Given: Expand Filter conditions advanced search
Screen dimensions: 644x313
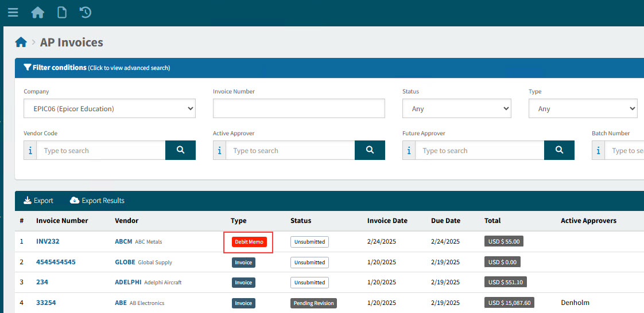Looking at the screenshot, I should (96, 68).
